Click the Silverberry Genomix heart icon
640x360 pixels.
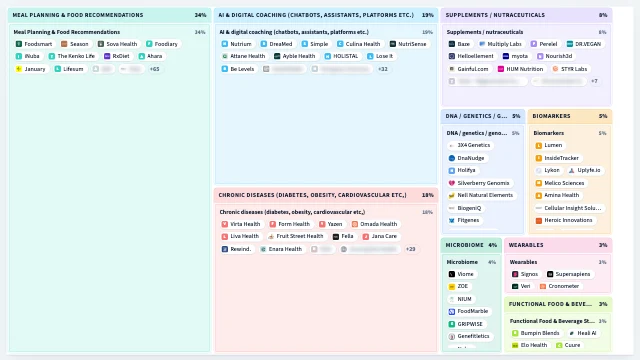(452, 183)
